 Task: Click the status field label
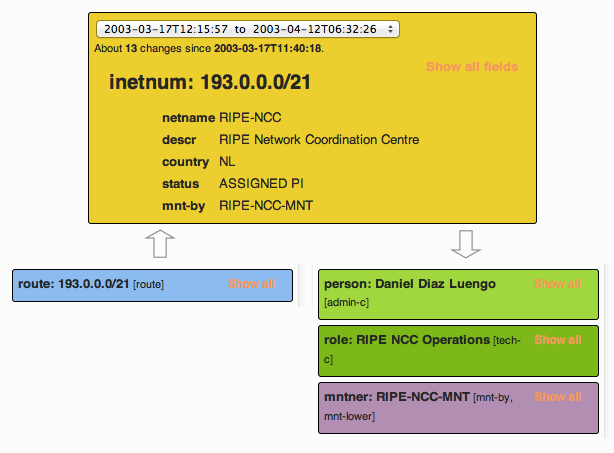181,184
